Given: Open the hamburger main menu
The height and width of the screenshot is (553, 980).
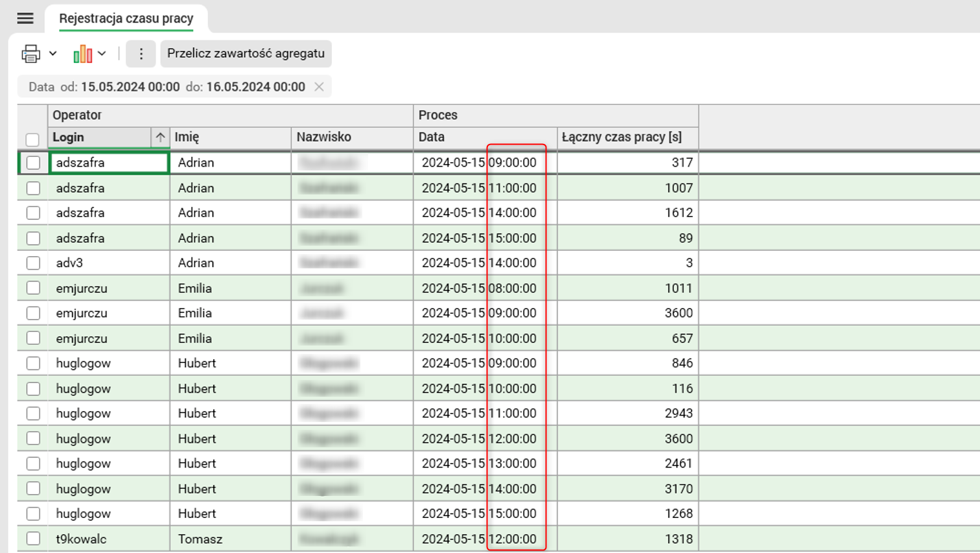Looking at the screenshot, I should click(x=25, y=18).
